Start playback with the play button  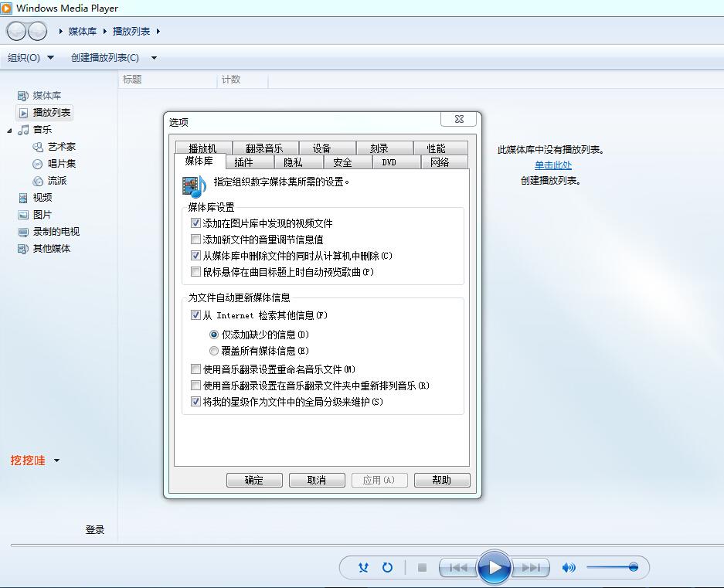494,567
